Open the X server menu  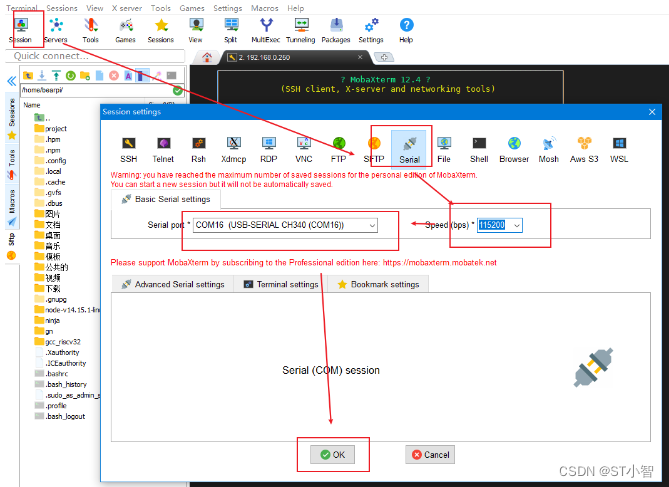tap(127, 8)
